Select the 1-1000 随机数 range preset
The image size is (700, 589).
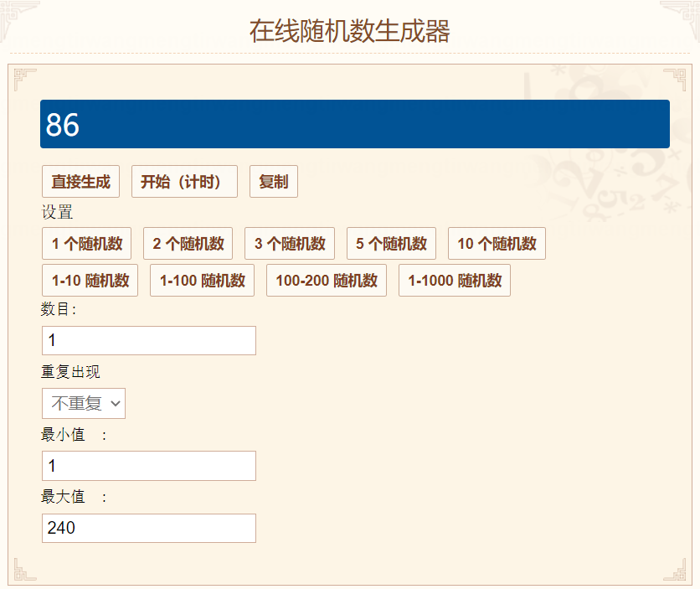point(455,281)
